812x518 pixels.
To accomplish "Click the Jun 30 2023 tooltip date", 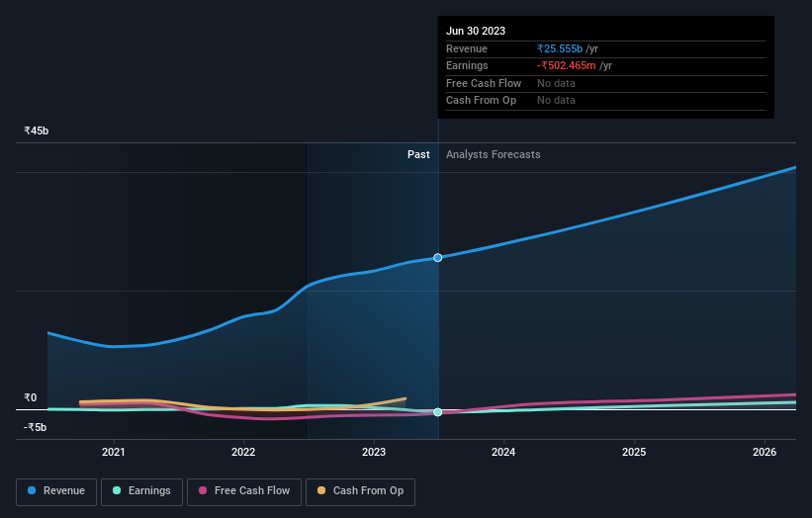I will pyautogui.click(x=476, y=31).
